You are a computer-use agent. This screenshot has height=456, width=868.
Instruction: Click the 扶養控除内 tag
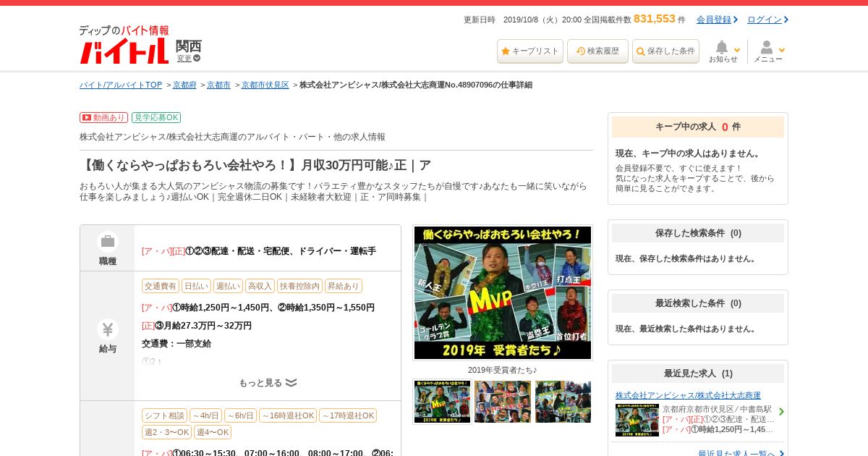pyautogui.click(x=299, y=286)
